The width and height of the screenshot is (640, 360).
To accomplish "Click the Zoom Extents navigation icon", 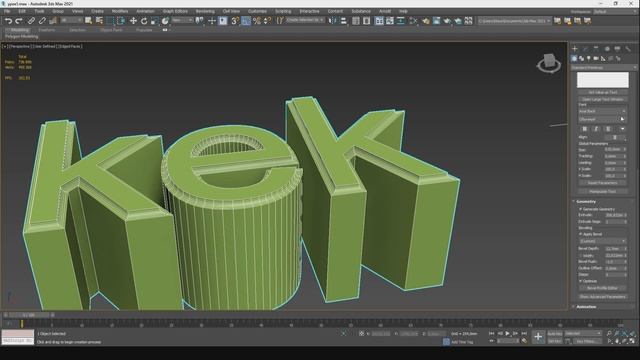I will [624, 333].
